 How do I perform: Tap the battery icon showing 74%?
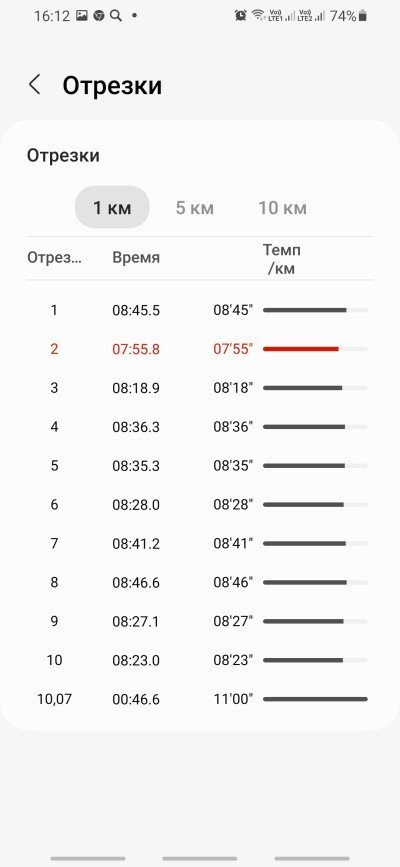362,16
